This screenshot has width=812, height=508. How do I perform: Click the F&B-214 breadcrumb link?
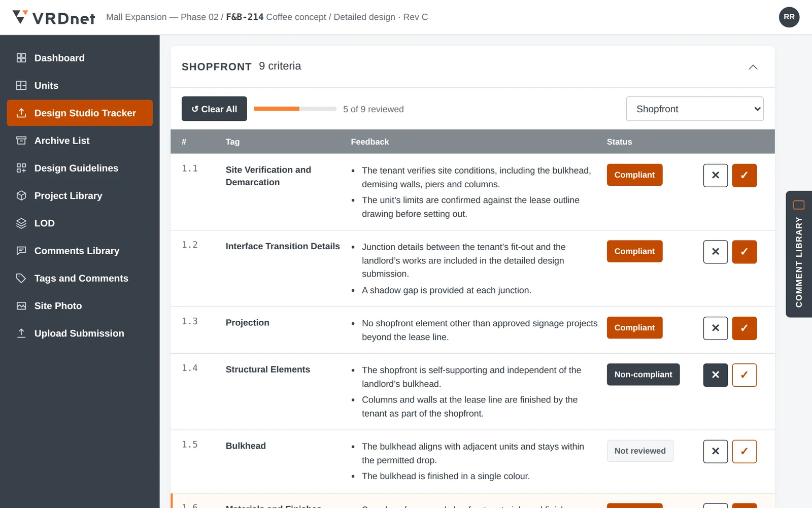(x=245, y=17)
